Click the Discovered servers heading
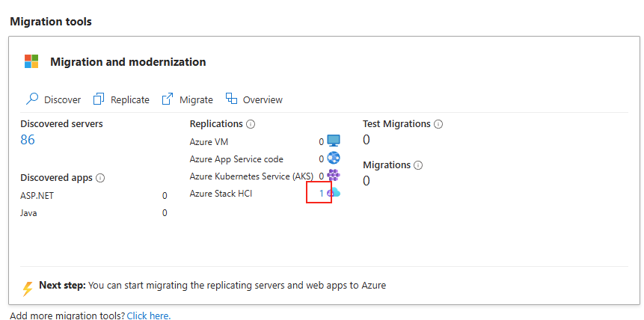Screen dimensions: 644x320 pyautogui.click(x=61, y=123)
